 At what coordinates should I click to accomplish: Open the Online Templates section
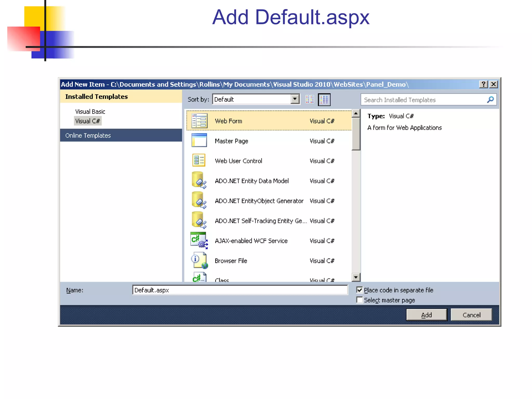(x=121, y=135)
